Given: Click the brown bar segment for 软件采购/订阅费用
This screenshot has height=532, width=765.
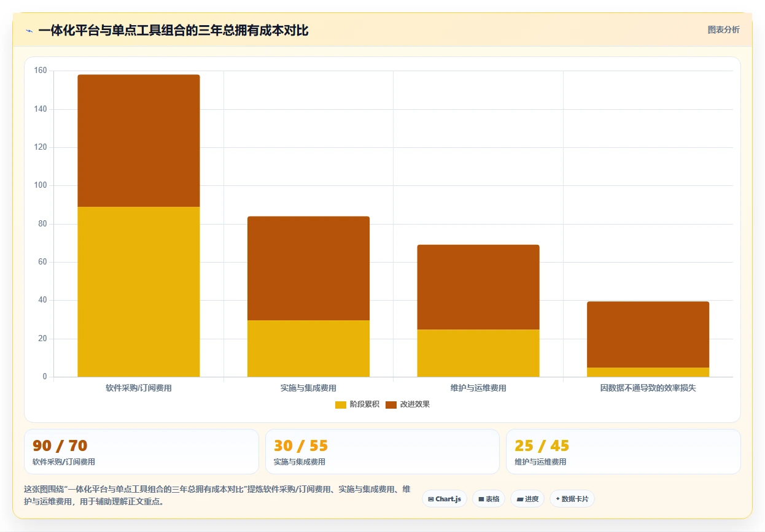Looking at the screenshot, I should point(139,141).
